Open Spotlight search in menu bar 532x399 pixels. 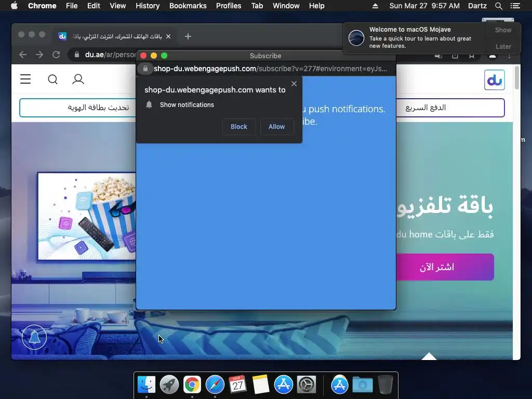coord(498,6)
